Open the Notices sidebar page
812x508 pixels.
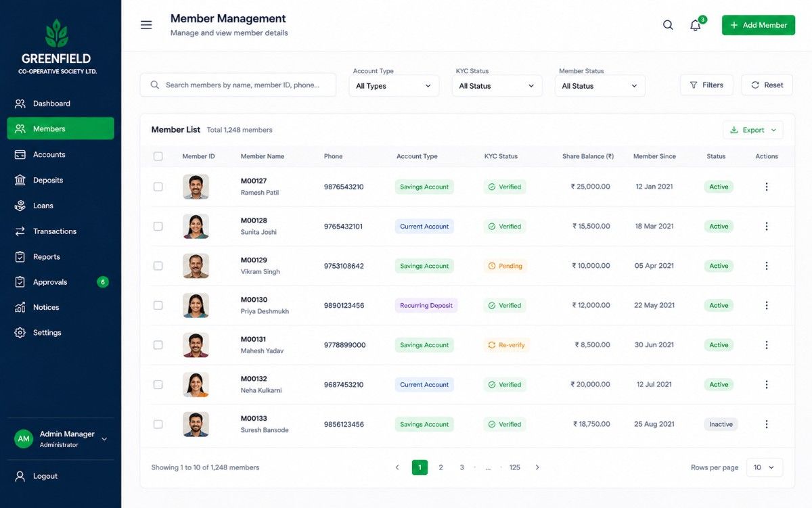click(60, 307)
